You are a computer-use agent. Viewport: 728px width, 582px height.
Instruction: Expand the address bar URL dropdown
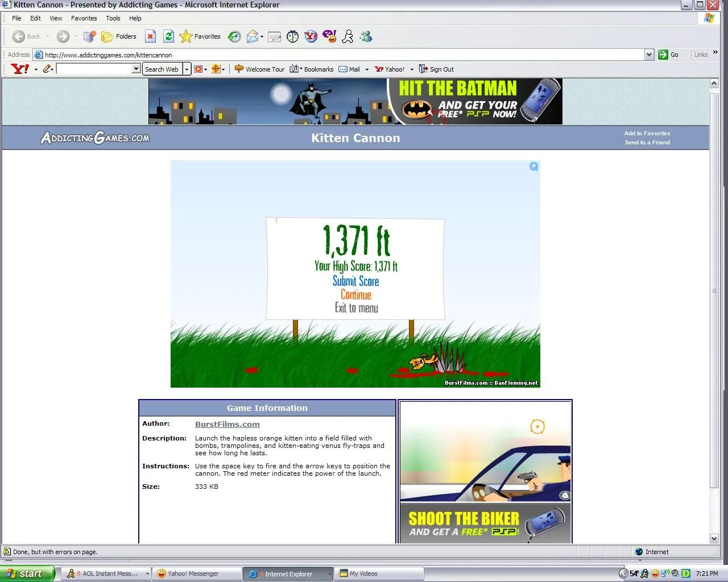[649, 55]
